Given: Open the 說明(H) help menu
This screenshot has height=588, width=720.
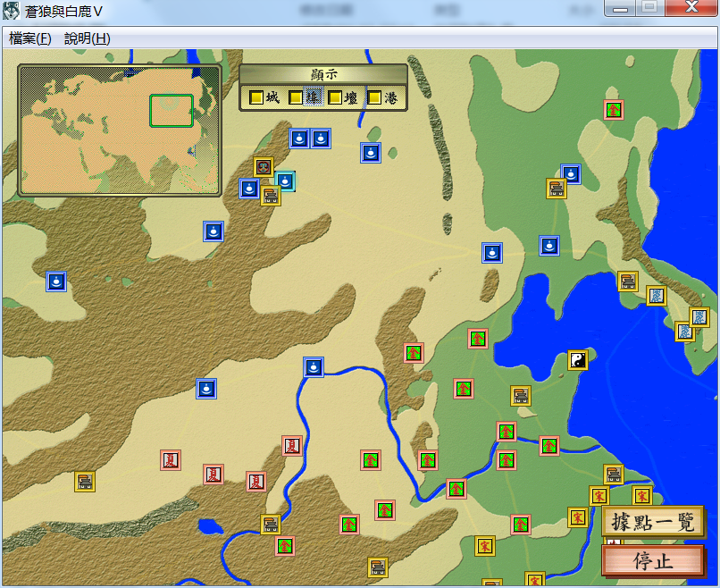Looking at the screenshot, I should [x=87, y=38].
